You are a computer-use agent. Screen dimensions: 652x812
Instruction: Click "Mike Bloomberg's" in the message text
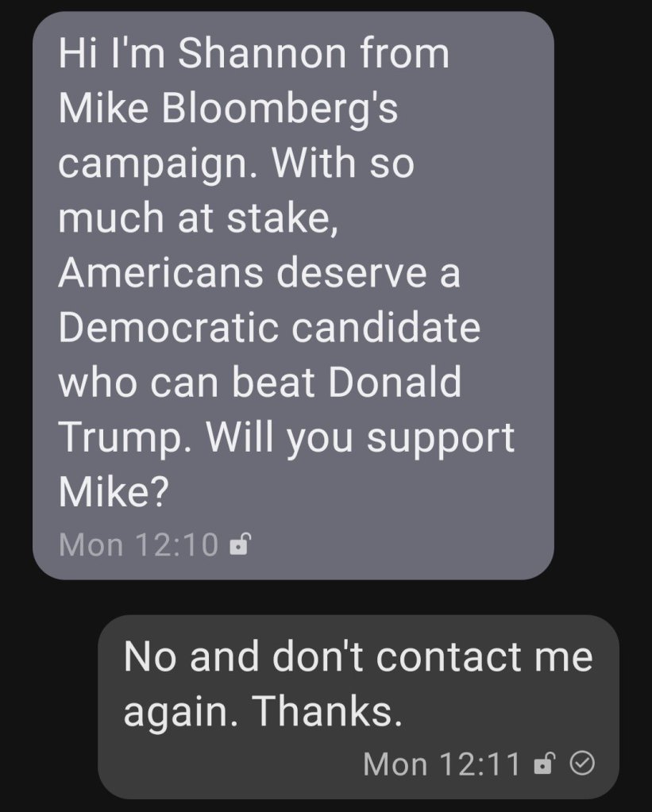coord(228,109)
